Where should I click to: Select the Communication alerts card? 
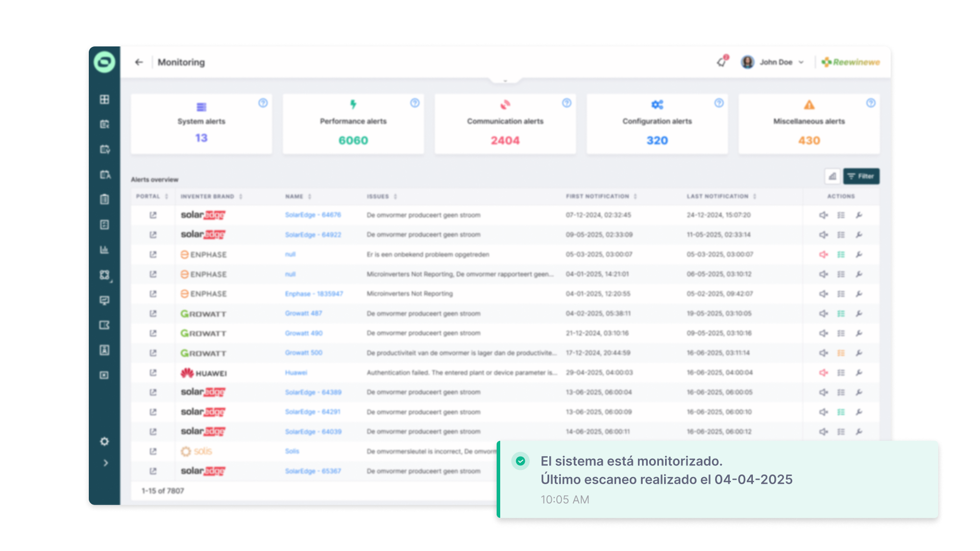click(505, 124)
